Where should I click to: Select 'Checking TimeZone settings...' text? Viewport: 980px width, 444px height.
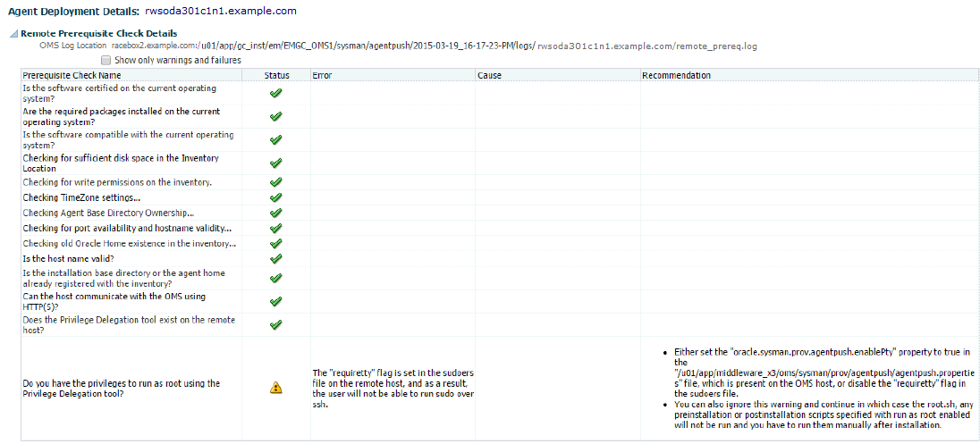tap(81, 197)
